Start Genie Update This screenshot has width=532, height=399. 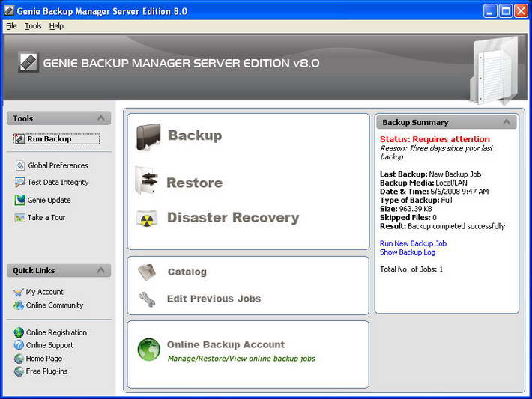coord(49,201)
